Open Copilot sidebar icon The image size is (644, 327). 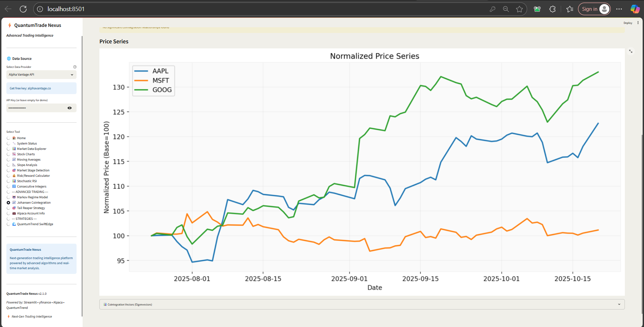point(635,9)
